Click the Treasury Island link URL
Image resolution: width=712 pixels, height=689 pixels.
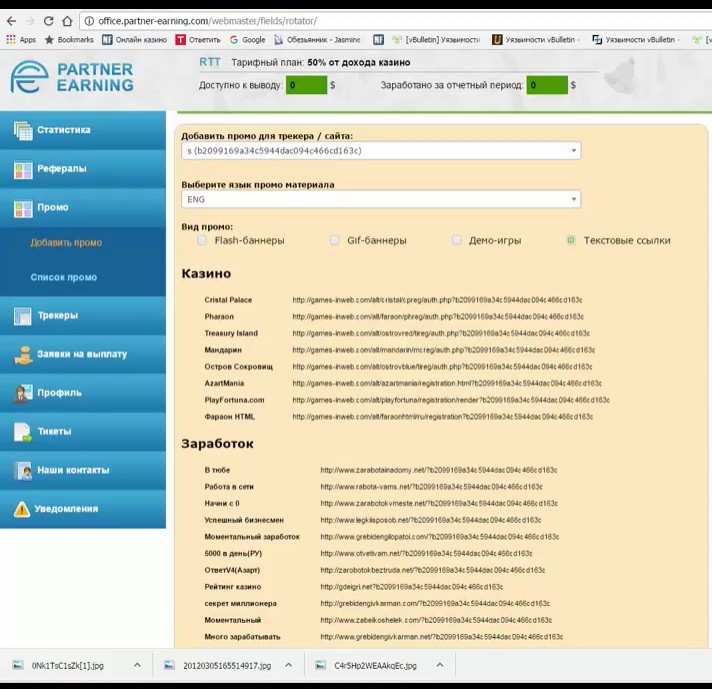point(441,333)
